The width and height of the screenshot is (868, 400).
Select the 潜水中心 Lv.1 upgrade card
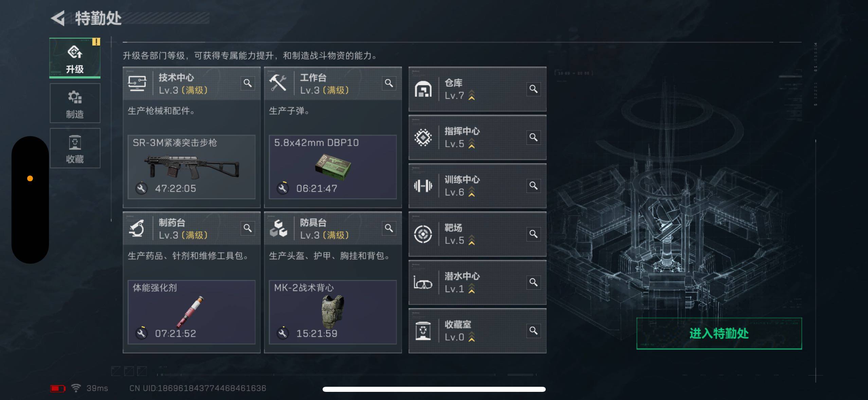click(x=477, y=282)
